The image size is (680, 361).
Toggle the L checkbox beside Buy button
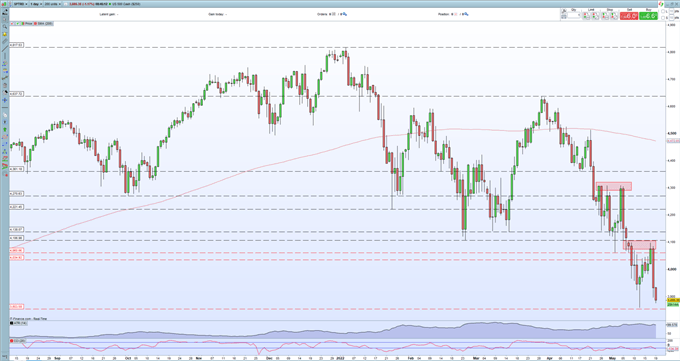pos(663,11)
